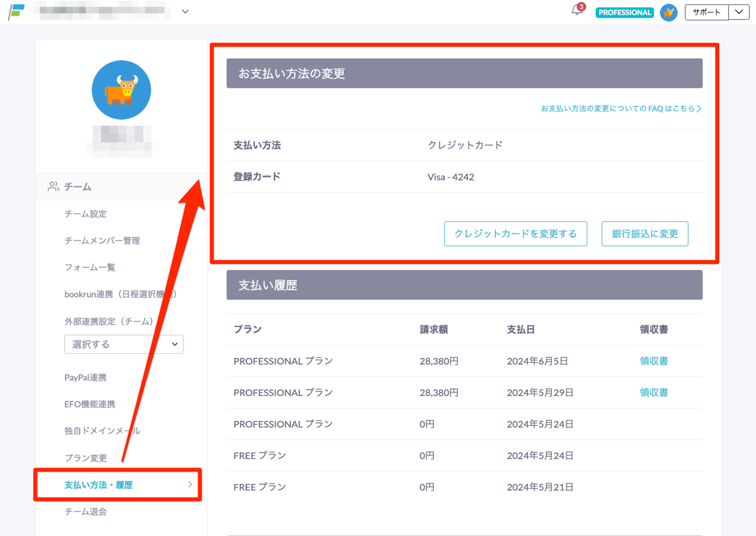The width and height of the screenshot is (756, 536).
Task: Click the formrun logo icon
Action: click(17, 12)
